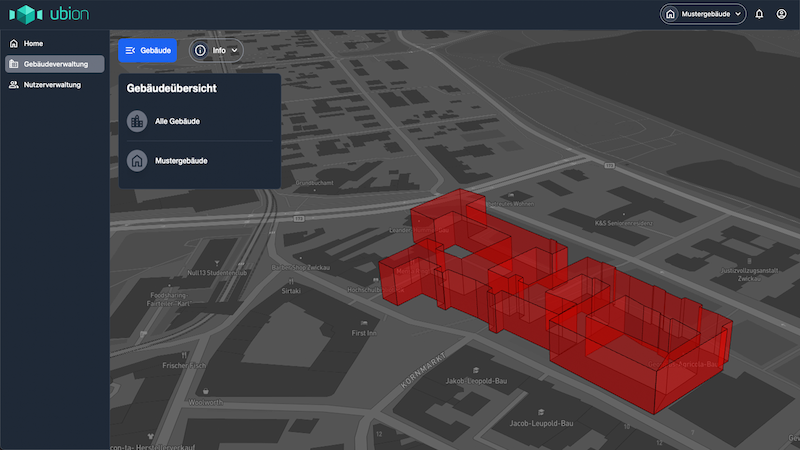Expand the Info dropdown chevron
800x450 pixels.
coord(235,50)
